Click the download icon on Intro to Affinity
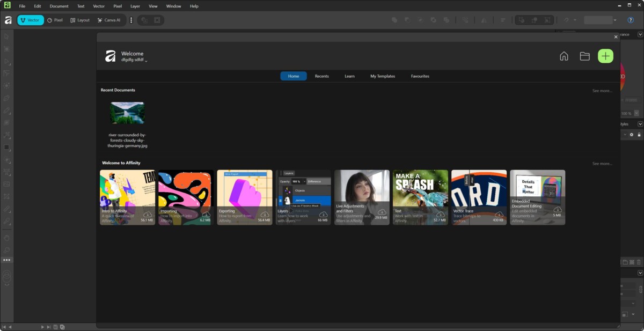 click(147, 215)
